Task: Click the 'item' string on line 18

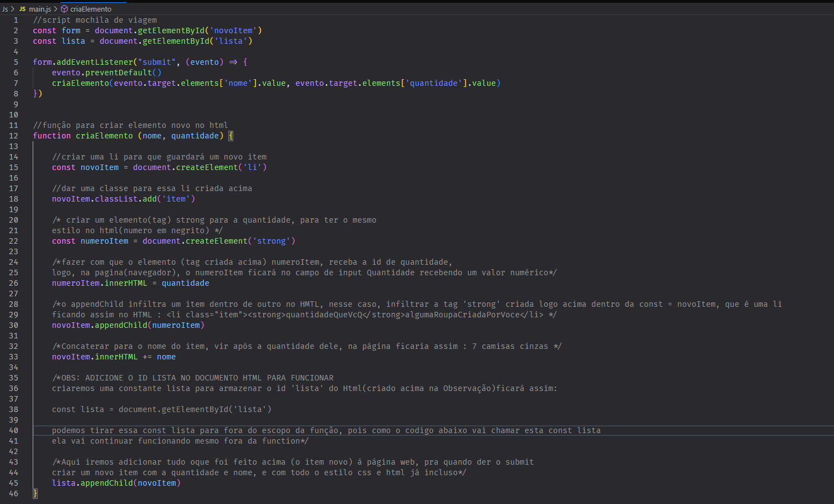Action: coord(176,199)
